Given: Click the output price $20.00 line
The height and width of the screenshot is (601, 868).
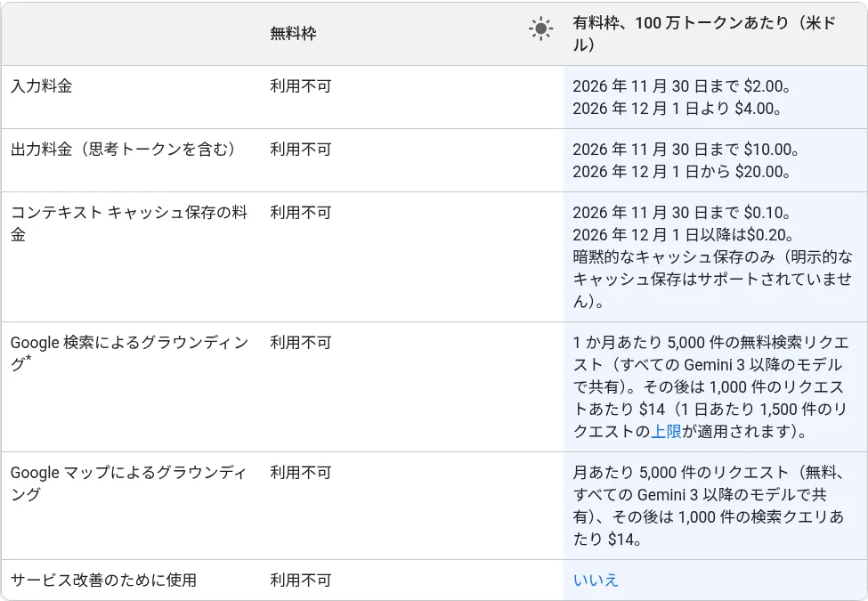Looking at the screenshot, I should pos(682,171).
